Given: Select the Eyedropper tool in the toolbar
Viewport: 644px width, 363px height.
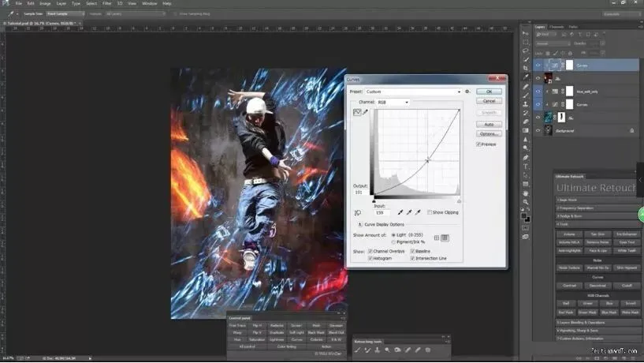Looking at the screenshot, I should point(526,77).
